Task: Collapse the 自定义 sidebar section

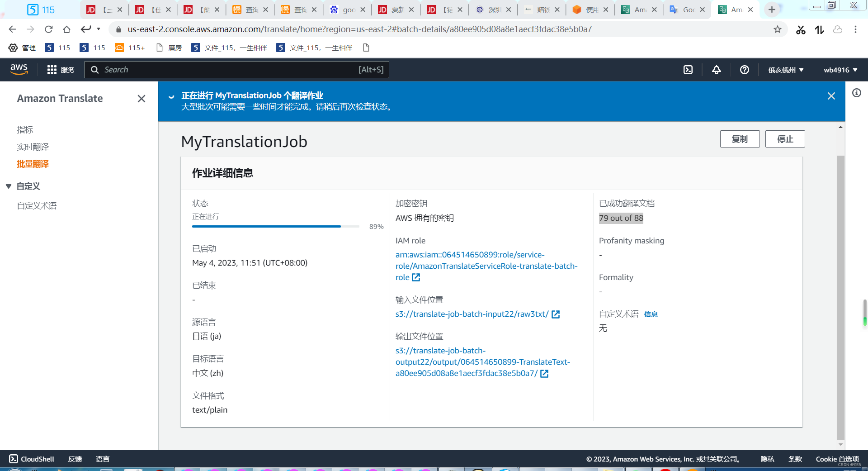Action: (9, 186)
